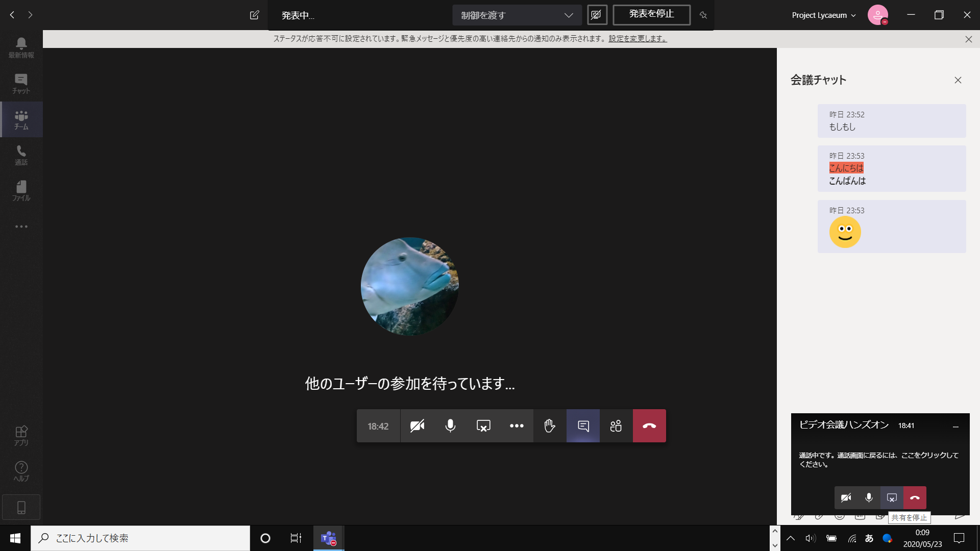Show participants list

(616, 425)
